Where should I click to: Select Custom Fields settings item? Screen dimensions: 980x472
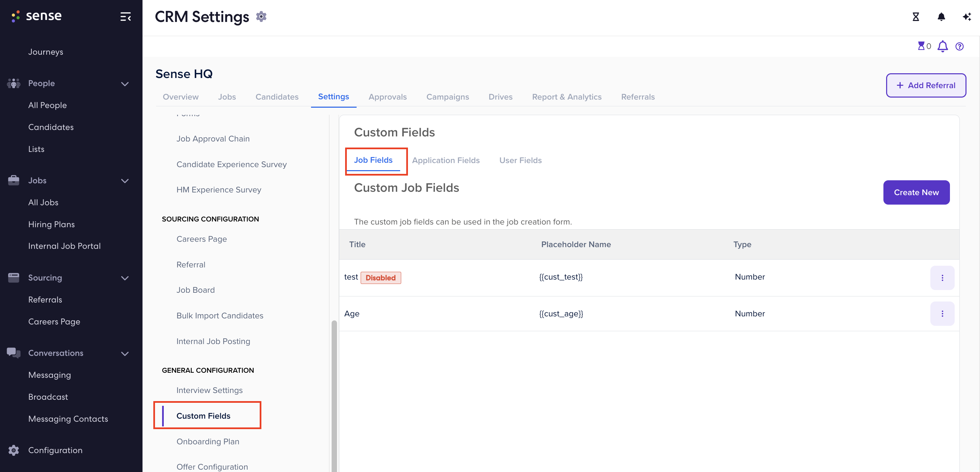(204, 416)
